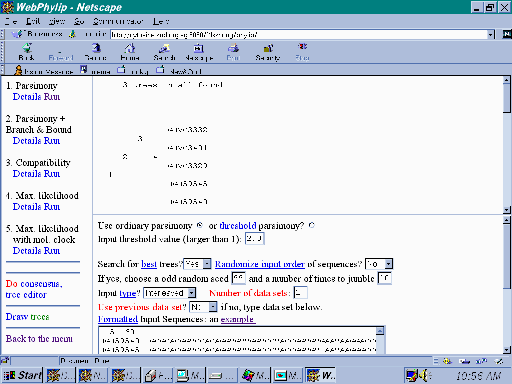The height and width of the screenshot is (384, 512).
Task: Click the threshold value input field
Action: click(255, 239)
